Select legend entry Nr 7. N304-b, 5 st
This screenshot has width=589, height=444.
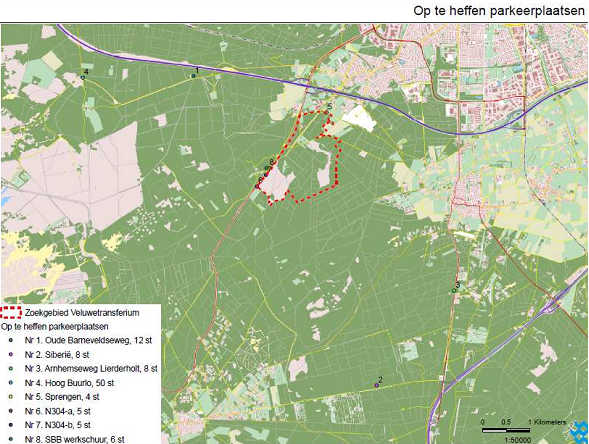[57, 425]
